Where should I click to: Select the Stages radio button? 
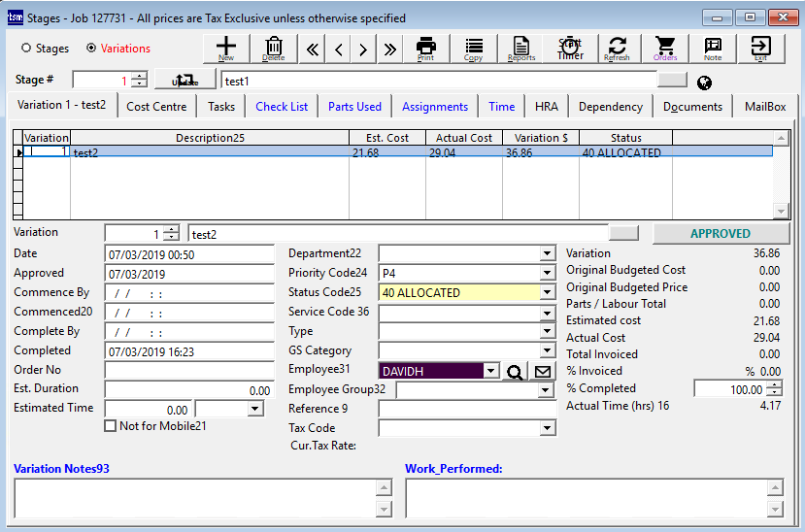click(26, 49)
